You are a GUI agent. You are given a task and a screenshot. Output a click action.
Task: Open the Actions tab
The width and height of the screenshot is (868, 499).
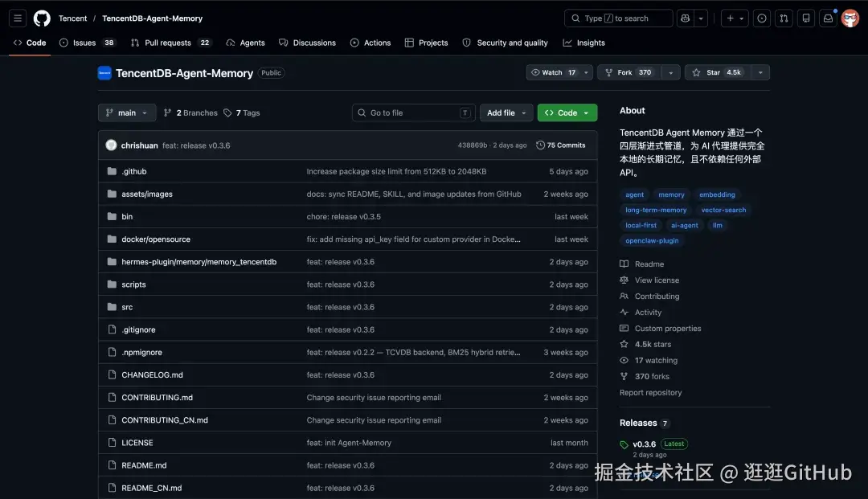(371, 43)
